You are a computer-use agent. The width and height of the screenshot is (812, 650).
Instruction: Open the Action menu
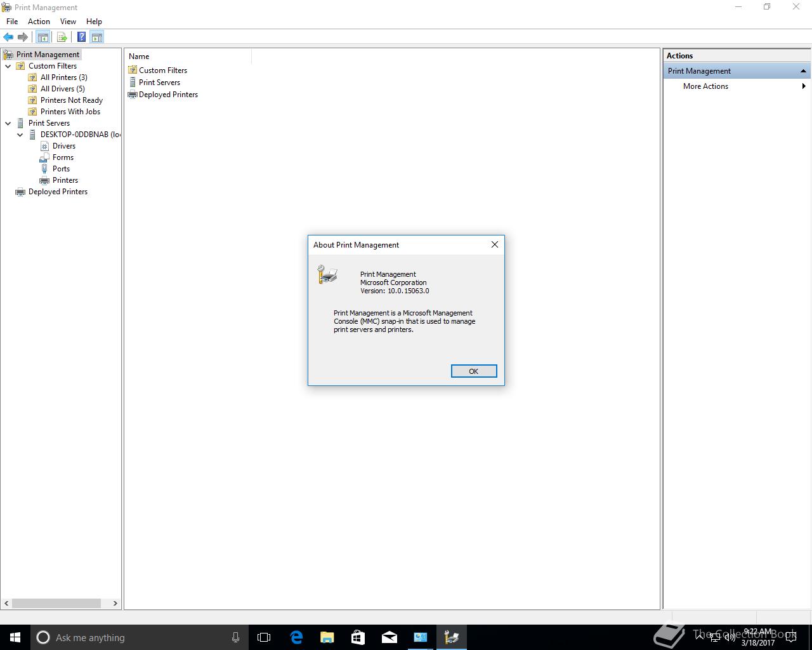click(x=39, y=22)
